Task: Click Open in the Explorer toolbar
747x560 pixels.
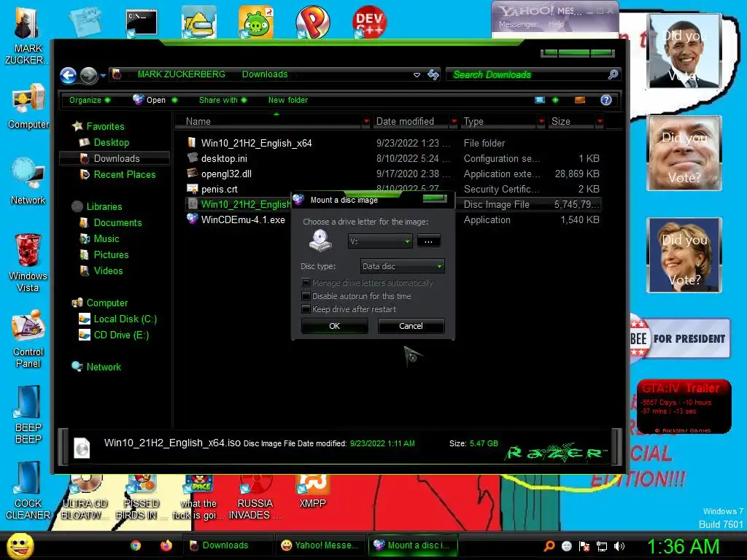Action: click(150, 100)
